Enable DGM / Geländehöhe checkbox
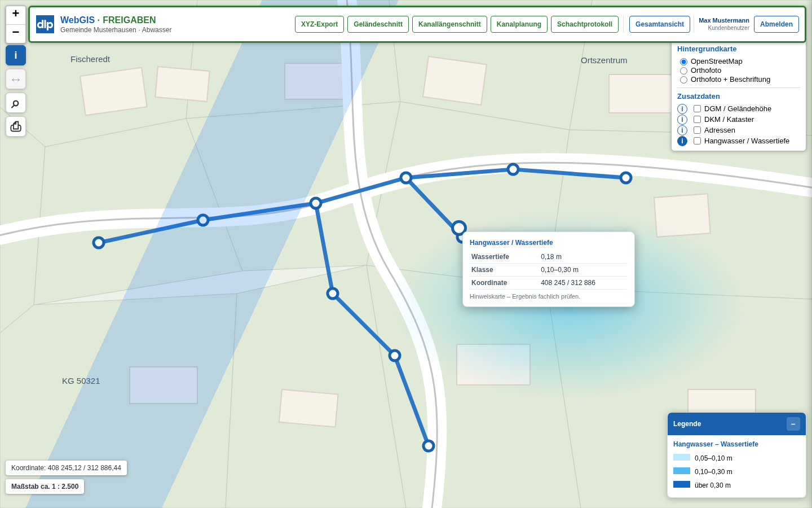This screenshot has height=508, width=812. pos(697,109)
